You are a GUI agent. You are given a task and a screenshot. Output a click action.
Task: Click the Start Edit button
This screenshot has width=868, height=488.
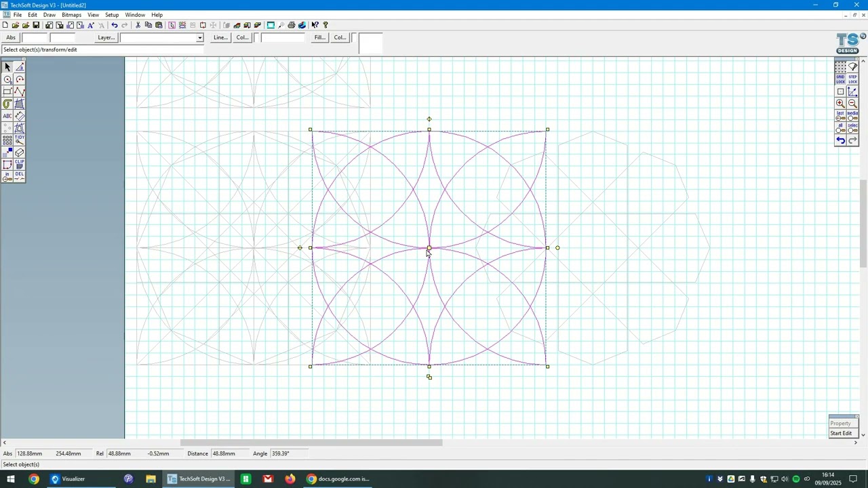coord(841,433)
